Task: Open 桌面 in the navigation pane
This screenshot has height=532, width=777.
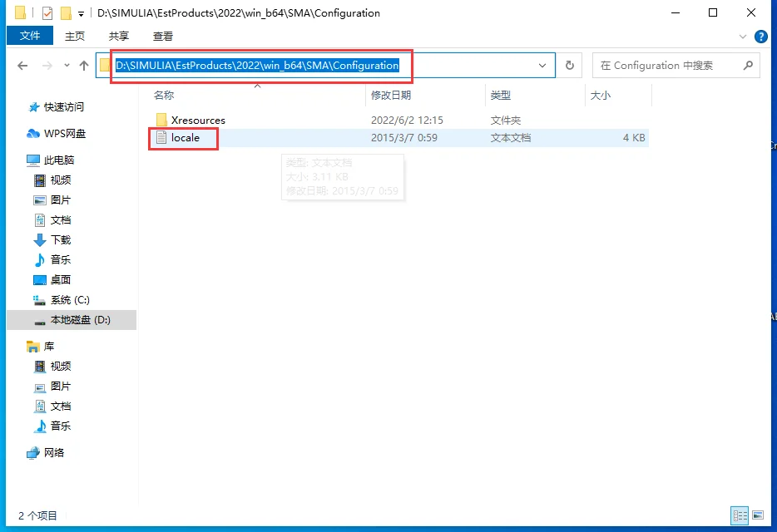Action: coord(61,280)
